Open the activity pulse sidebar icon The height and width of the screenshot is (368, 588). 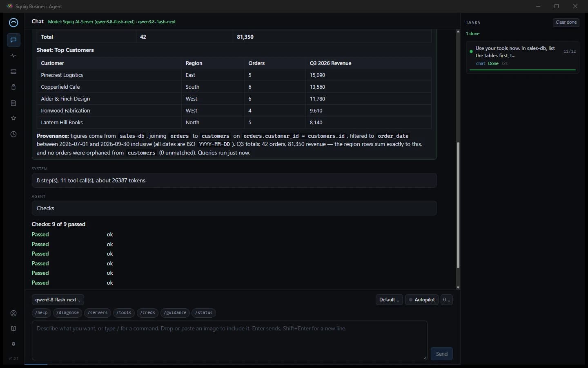coord(13,56)
